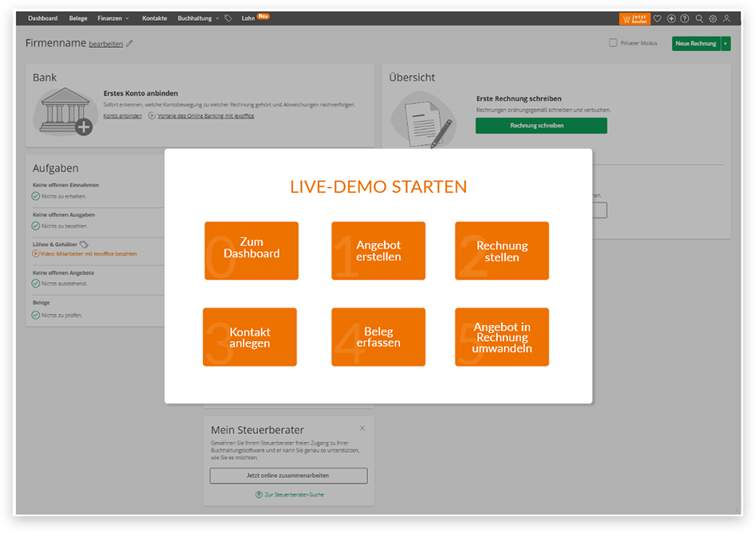The image size is (756, 533).
Task: Close the Mein Steuerberater panel
Action: pyautogui.click(x=362, y=429)
